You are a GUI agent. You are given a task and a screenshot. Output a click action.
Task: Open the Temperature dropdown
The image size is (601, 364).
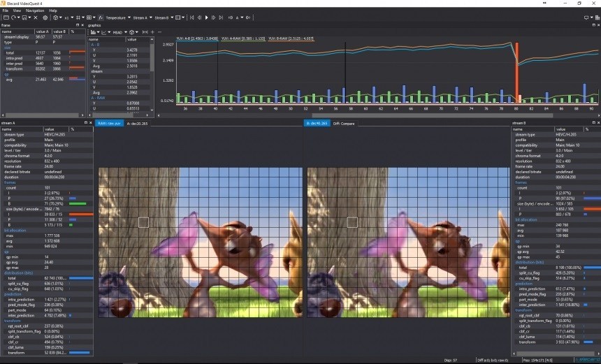118,17
